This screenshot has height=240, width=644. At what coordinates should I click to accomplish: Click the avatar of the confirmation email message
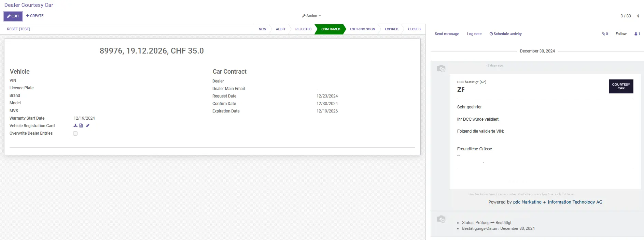[x=441, y=69]
